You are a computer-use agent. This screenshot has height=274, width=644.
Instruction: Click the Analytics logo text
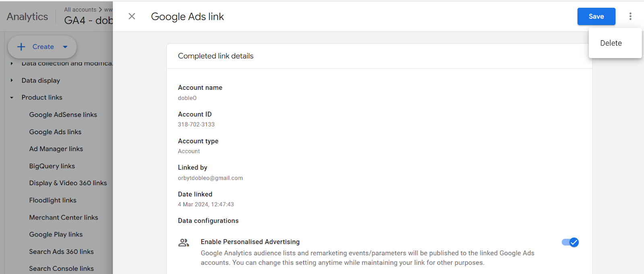[x=27, y=17]
